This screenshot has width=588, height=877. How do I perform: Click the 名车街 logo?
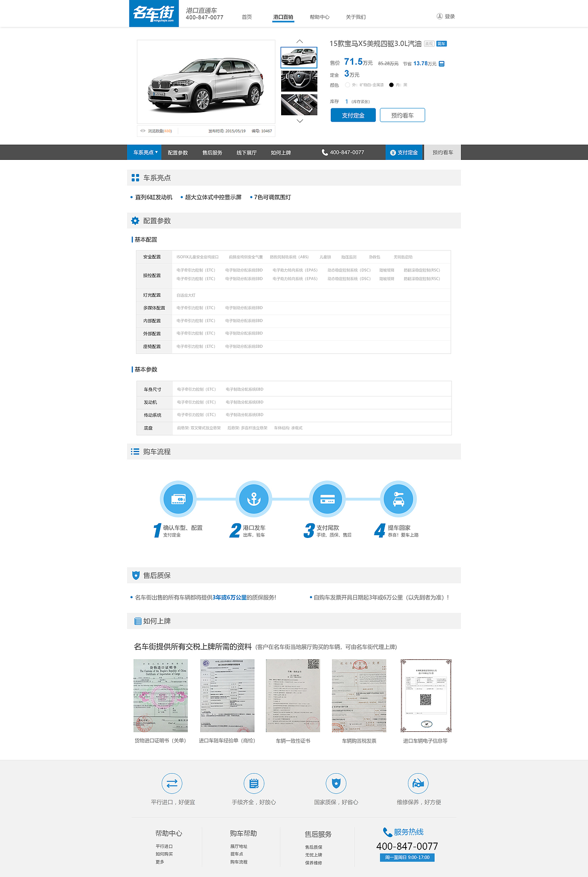154,13
